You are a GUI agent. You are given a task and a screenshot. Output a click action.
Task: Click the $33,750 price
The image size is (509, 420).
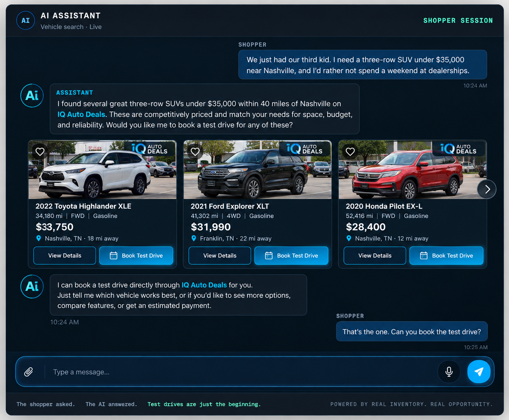[55, 227]
